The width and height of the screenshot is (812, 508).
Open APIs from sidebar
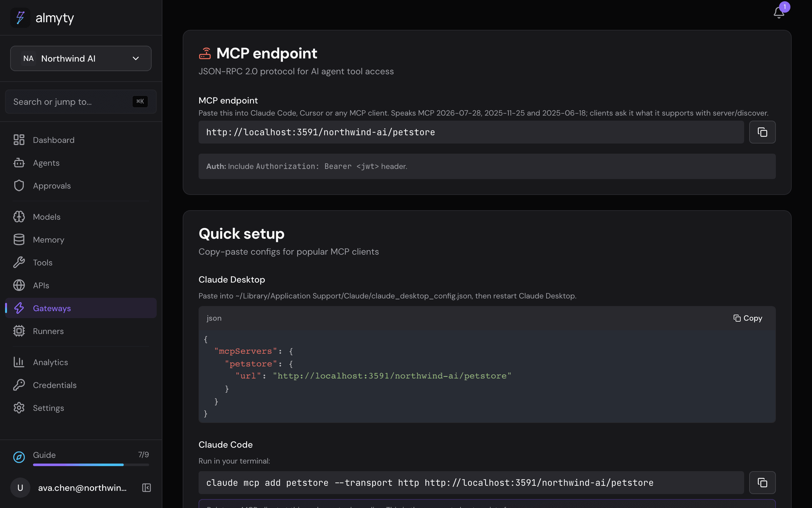pos(81,285)
